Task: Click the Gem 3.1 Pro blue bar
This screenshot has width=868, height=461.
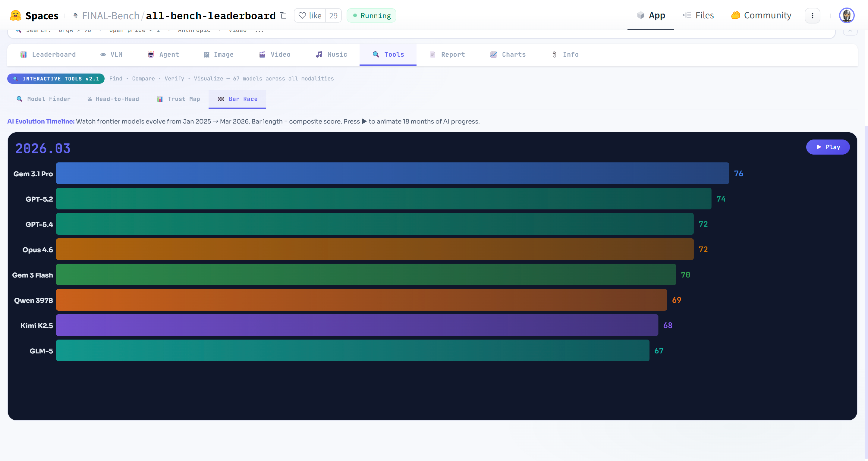Action: (392, 173)
